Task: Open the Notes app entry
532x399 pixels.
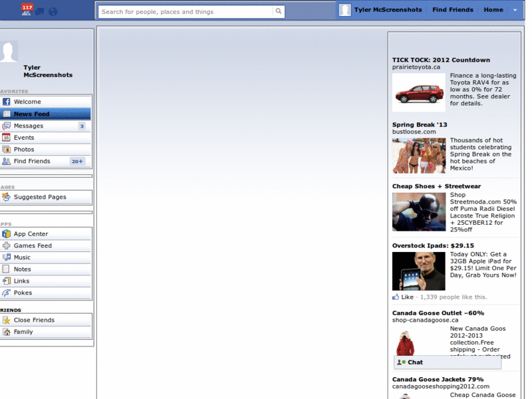Action: coord(46,269)
